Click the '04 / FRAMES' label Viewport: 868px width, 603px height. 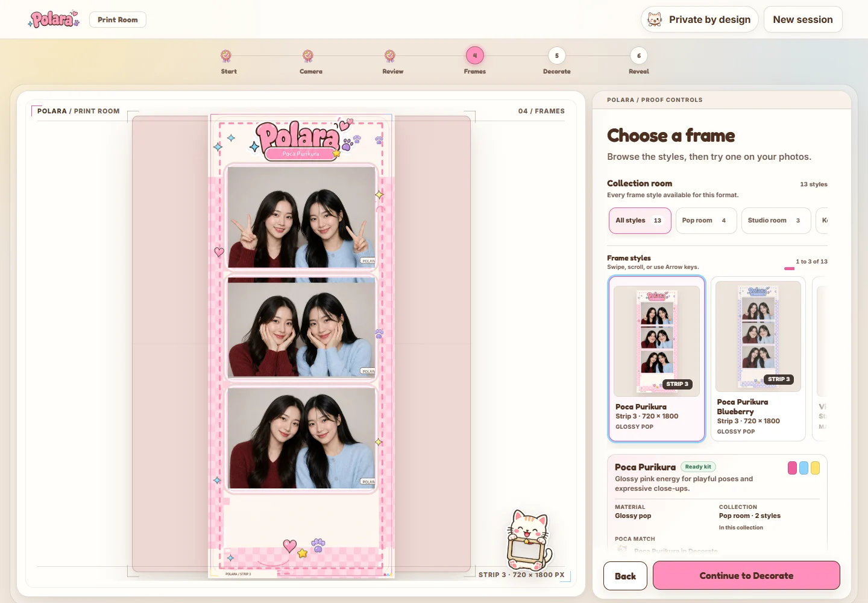point(541,111)
